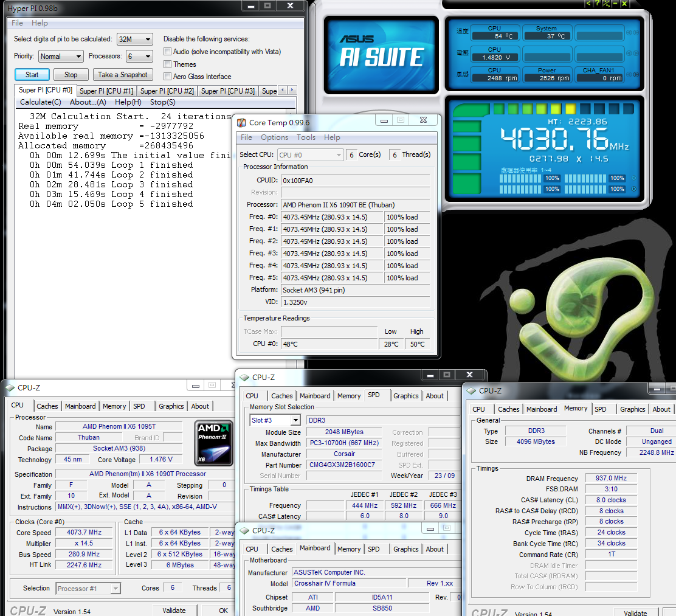676x616 pixels.
Task: Open Hyper PI File menu
Action: pos(17,23)
